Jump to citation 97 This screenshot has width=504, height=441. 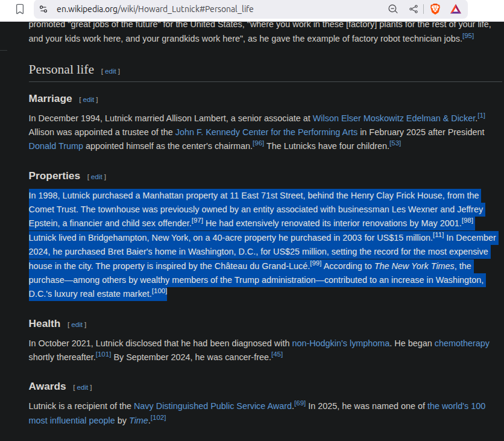[197, 220]
